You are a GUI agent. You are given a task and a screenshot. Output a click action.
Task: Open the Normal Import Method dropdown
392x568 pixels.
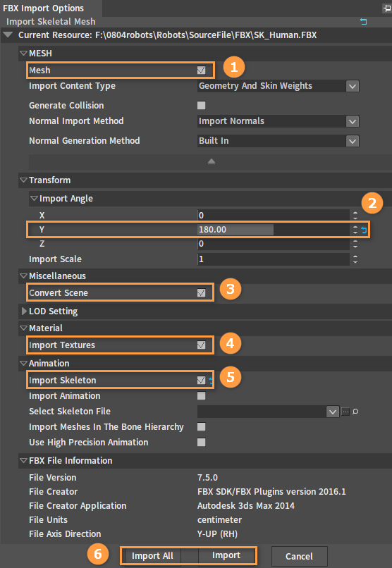pyautogui.click(x=278, y=121)
